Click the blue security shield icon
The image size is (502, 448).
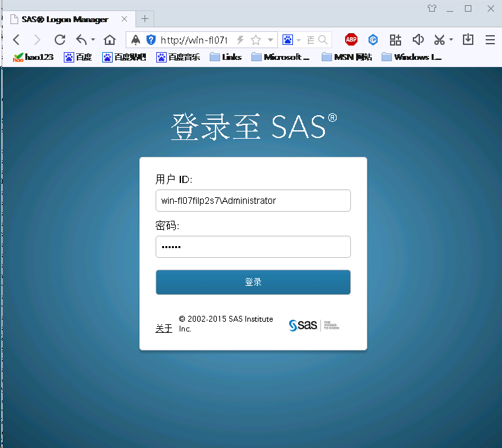tap(151, 40)
